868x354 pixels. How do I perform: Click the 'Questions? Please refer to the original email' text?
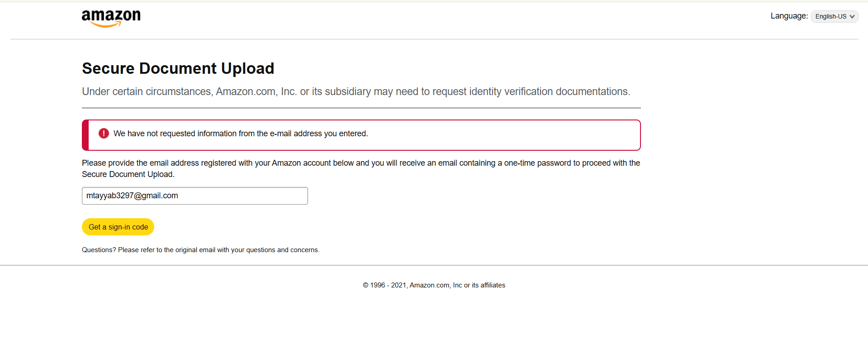point(200,250)
